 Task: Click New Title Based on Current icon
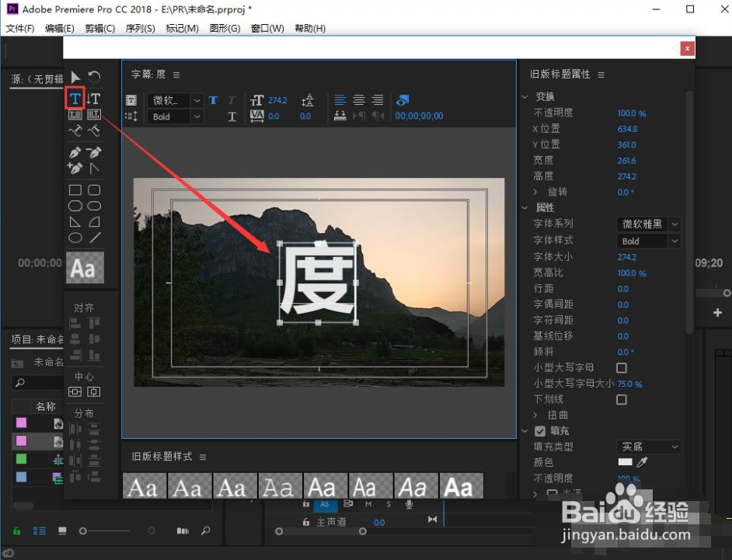131,100
